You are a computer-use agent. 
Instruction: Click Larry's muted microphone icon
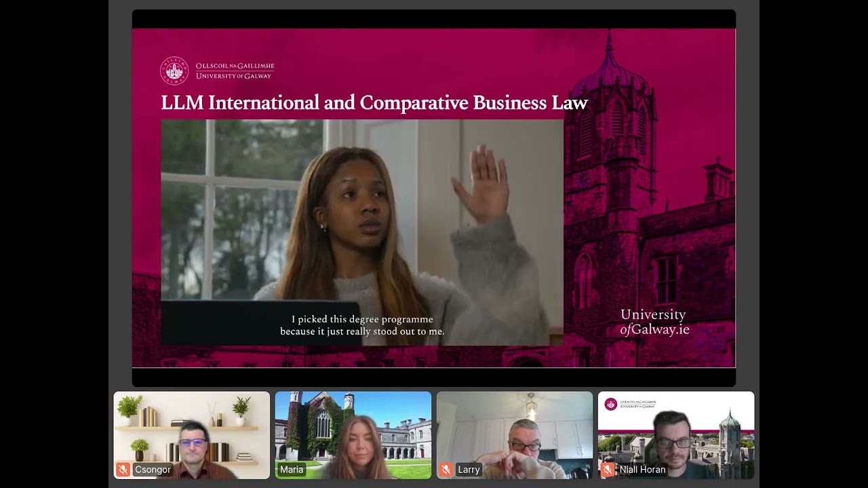point(446,470)
